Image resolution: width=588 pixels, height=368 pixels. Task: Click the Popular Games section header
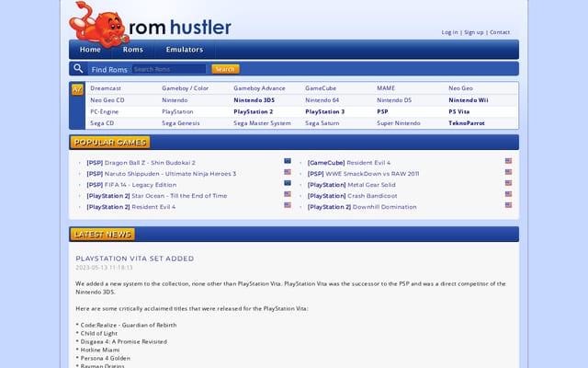(x=110, y=143)
